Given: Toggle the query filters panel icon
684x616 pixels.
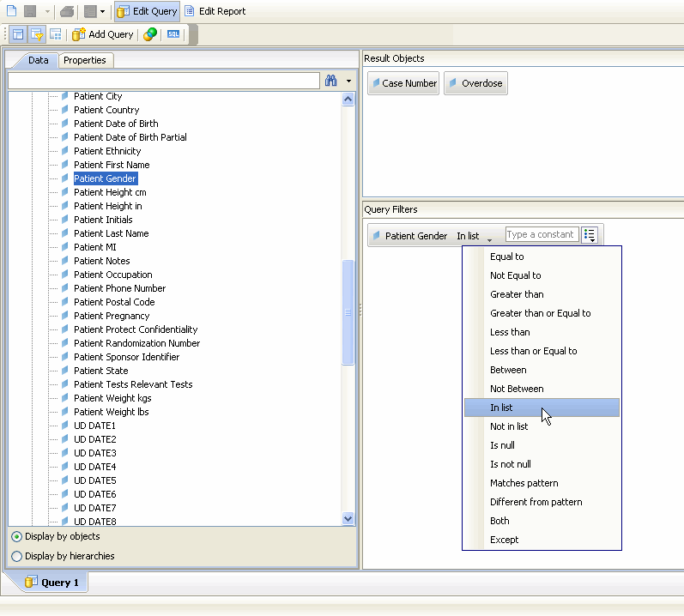Looking at the screenshot, I should pyautogui.click(x=37, y=34).
